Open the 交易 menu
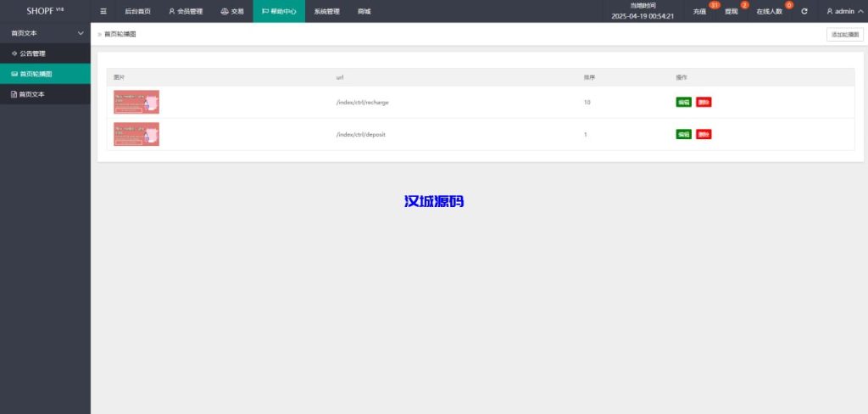 232,12
